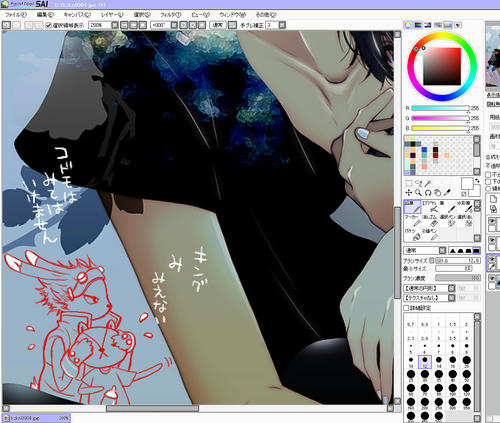Select the Eraser (消しゴム) tool
Screen dimensions: 500x423
pos(430,221)
